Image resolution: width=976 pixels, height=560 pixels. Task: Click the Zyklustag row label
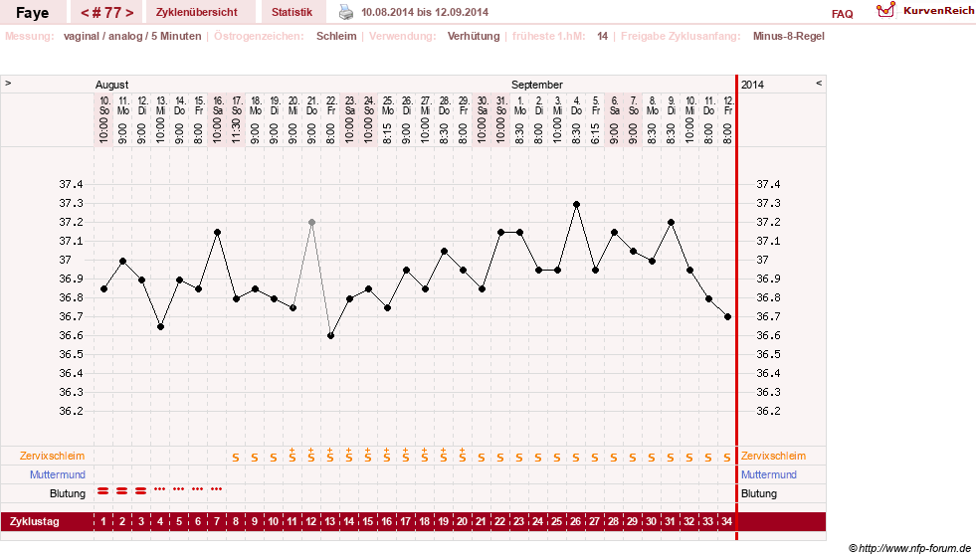pyautogui.click(x=34, y=521)
